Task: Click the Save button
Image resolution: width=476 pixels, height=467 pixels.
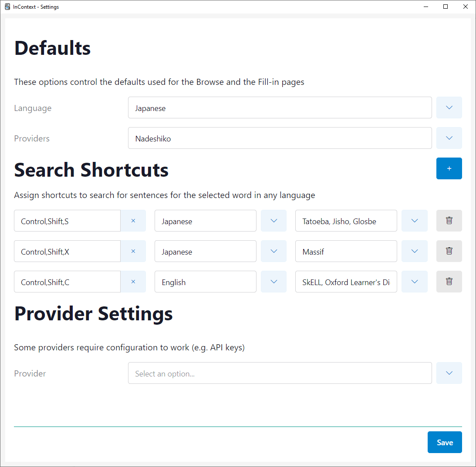Action: click(x=445, y=442)
